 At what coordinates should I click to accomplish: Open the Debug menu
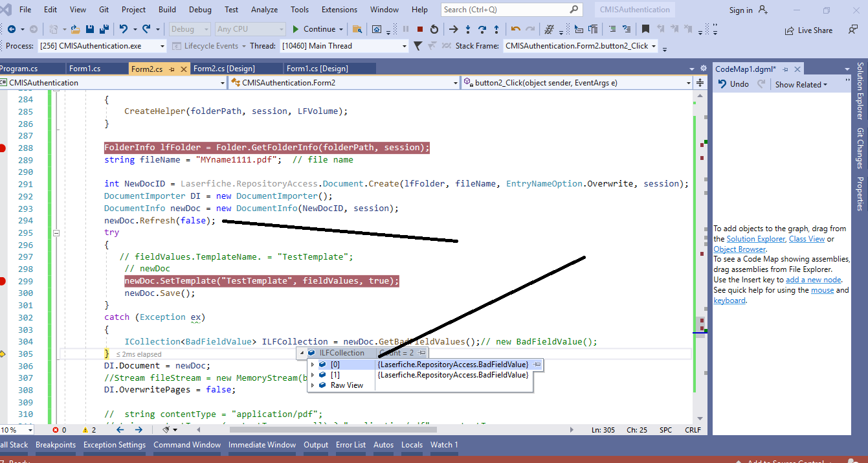200,10
